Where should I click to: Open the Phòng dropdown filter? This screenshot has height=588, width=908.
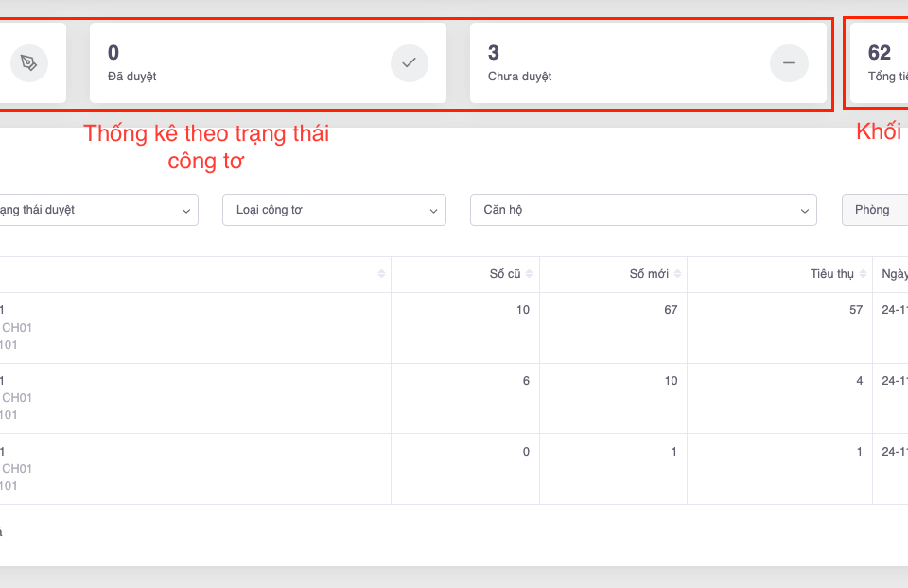(875, 210)
